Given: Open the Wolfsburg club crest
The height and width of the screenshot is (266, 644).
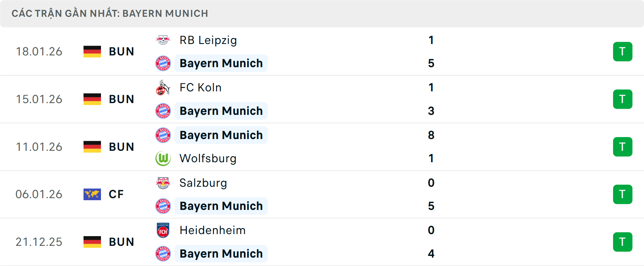Looking at the screenshot, I should [163, 158].
